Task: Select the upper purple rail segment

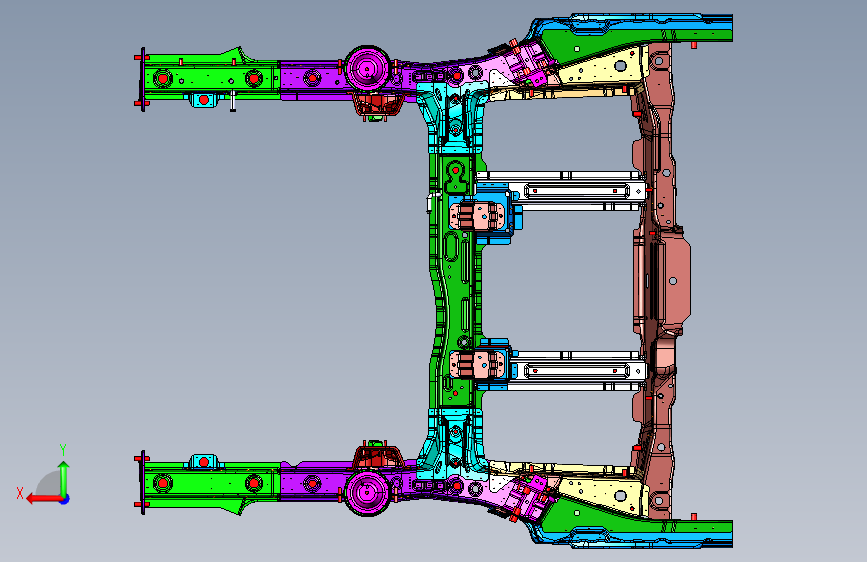Action: pyautogui.click(x=313, y=80)
